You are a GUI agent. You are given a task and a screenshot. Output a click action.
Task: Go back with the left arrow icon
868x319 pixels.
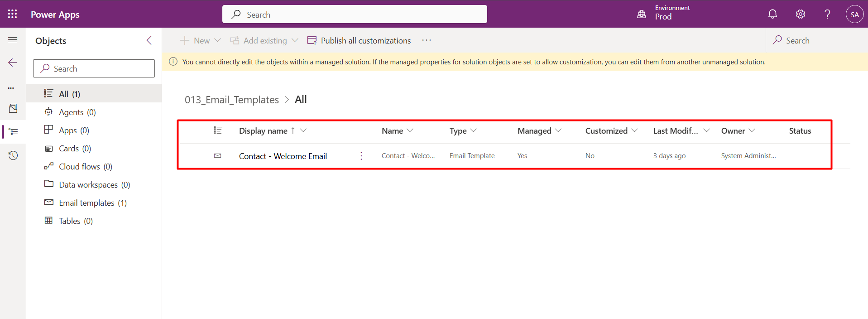click(13, 63)
